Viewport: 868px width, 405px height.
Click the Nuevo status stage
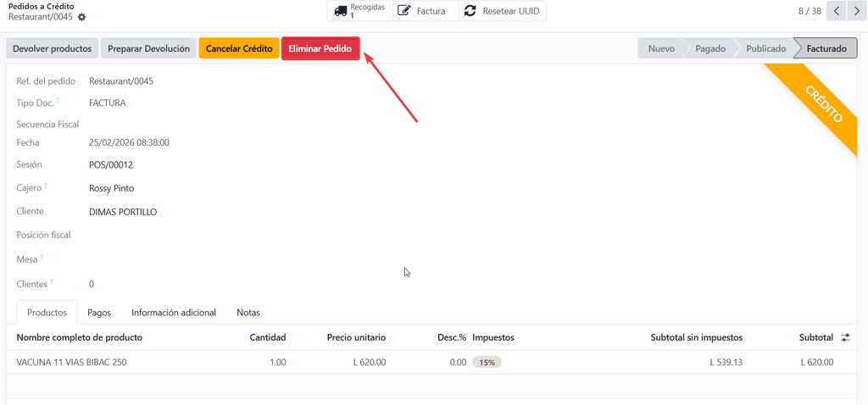point(661,48)
